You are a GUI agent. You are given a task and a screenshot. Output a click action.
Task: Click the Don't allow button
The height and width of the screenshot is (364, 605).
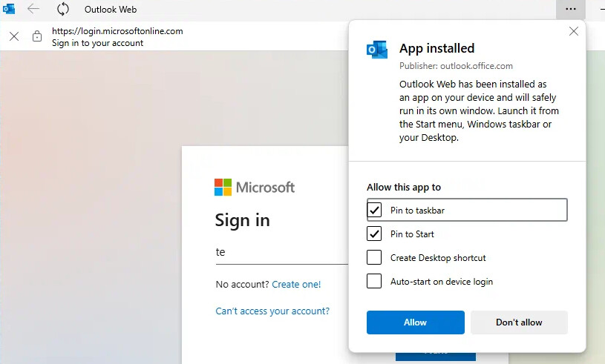click(x=519, y=322)
